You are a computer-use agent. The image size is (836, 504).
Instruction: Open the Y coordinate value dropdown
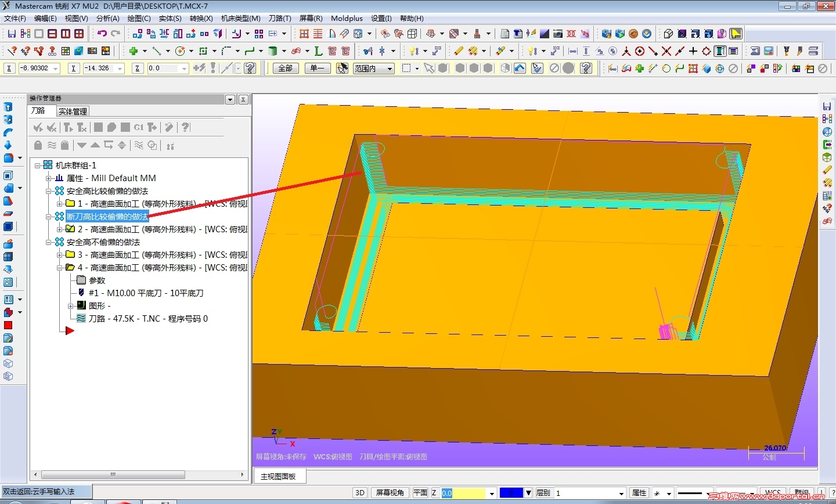click(x=120, y=69)
